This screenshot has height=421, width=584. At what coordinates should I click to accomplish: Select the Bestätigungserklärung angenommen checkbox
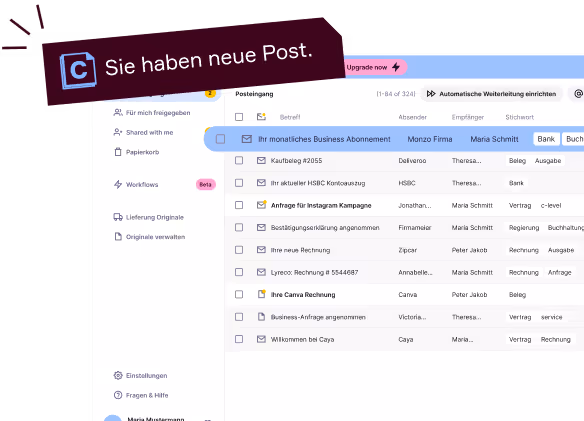(239, 228)
